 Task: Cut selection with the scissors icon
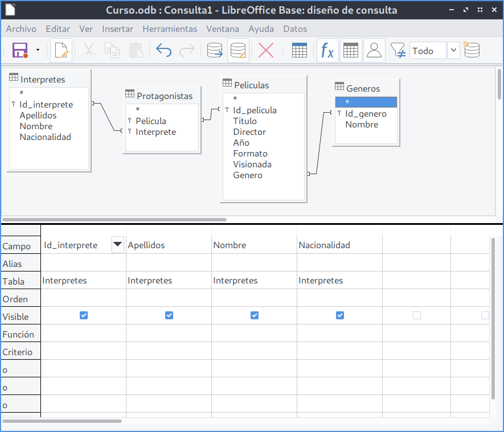(x=88, y=50)
